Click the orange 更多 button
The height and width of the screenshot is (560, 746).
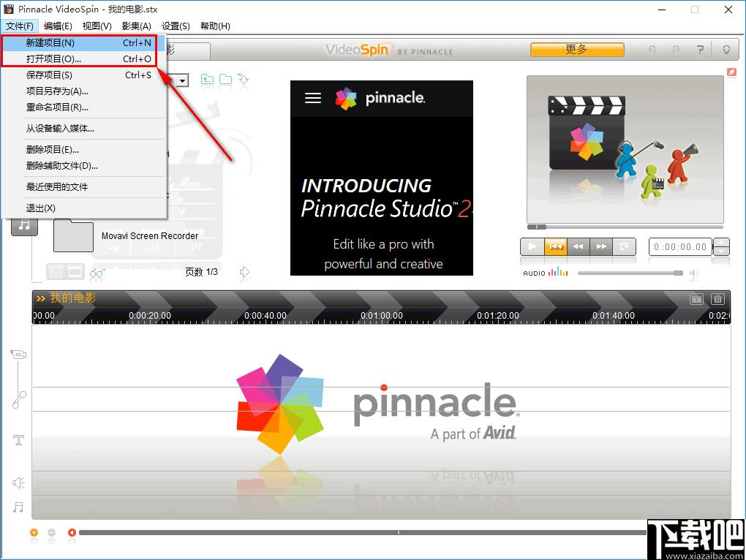point(576,50)
